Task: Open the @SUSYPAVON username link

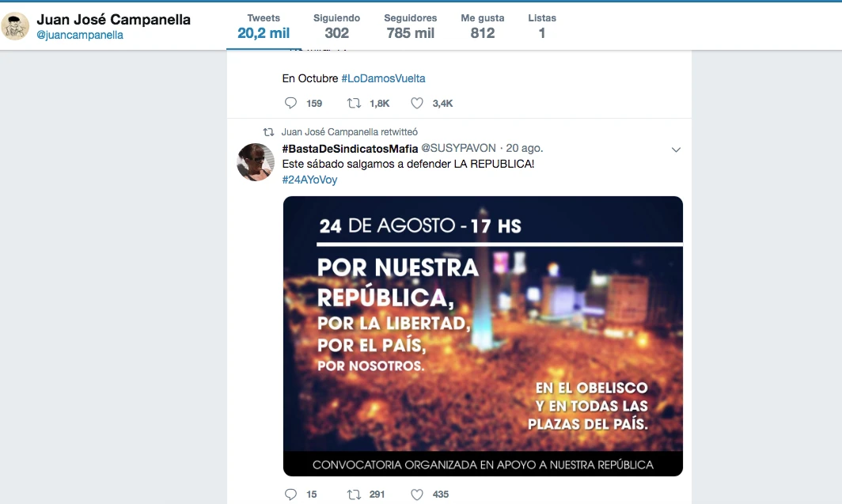Action: point(459,148)
